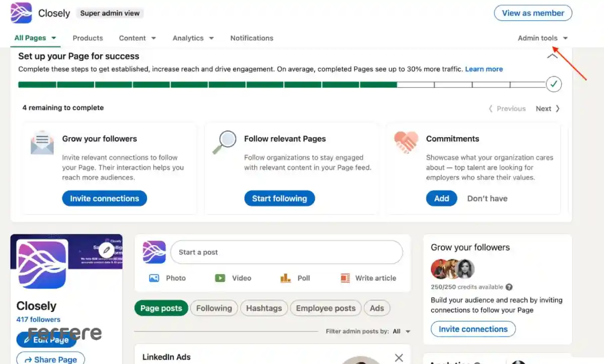Screen dimensions: 604x364
Task: Switch to the Hashtags tab
Action: click(264, 308)
